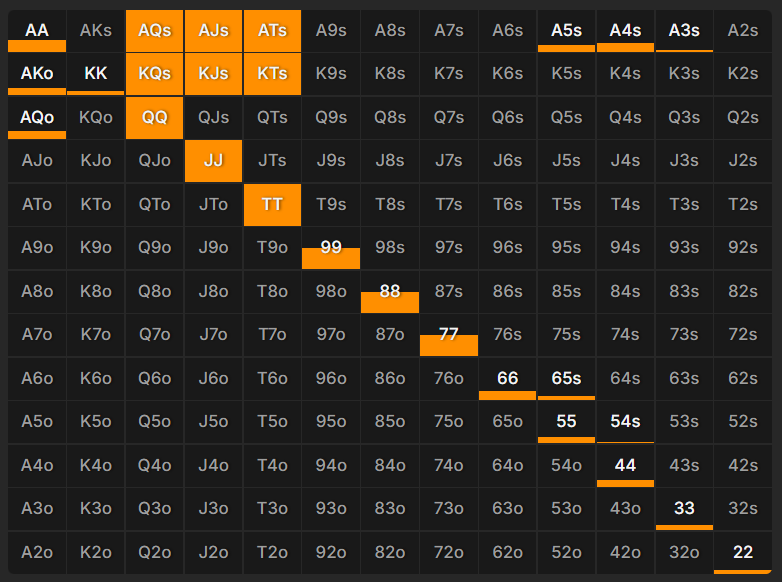The width and height of the screenshot is (782, 582).
Task: Select the AA pocket pair cell
Action: 37,30
